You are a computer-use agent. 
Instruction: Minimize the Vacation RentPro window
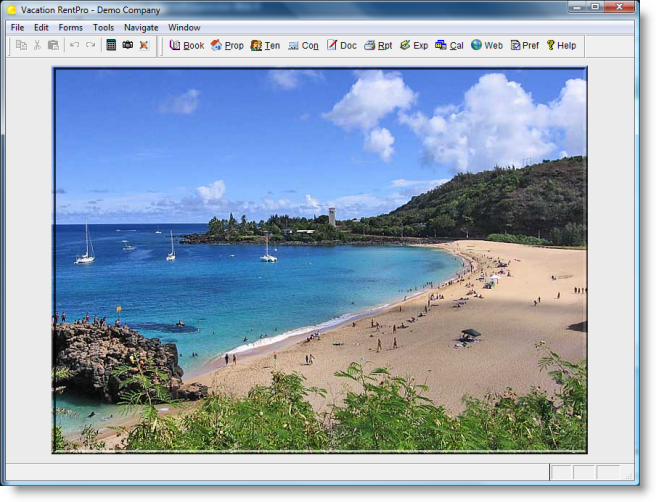[x=577, y=7]
